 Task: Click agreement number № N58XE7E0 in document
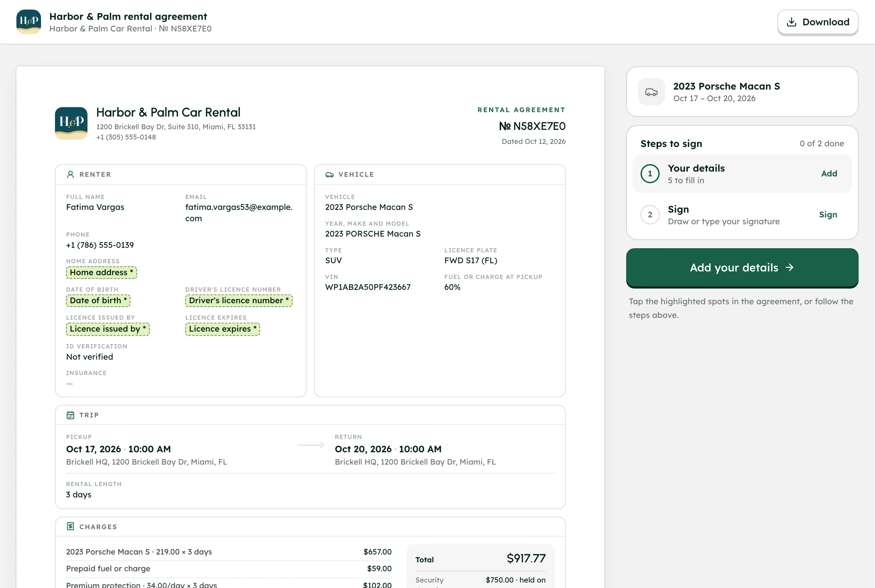point(531,126)
